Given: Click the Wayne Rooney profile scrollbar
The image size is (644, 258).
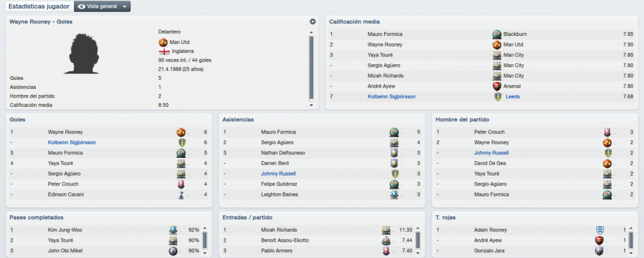Looking at the screenshot, I should pos(311,68).
